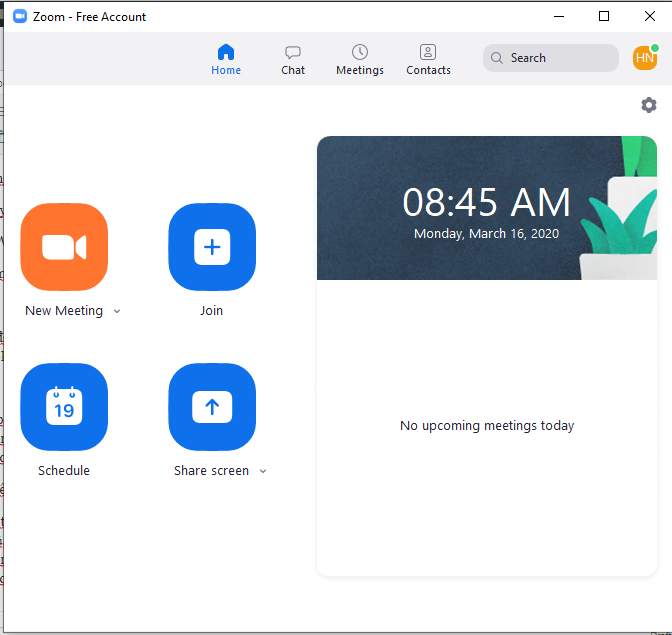Switch to the Home tab
672x635 pixels.
pos(226,60)
